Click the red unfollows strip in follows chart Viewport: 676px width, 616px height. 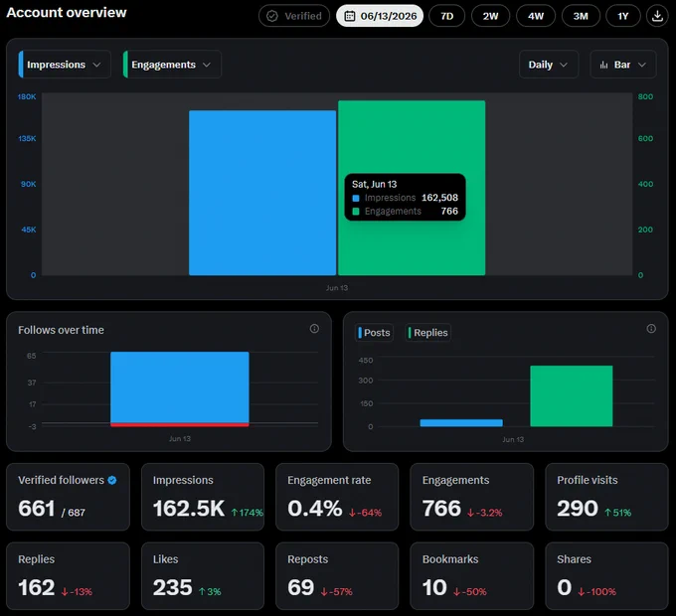[x=180, y=424]
